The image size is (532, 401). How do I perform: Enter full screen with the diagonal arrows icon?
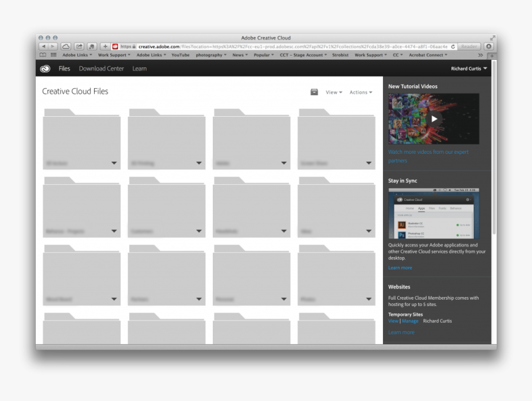492,38
